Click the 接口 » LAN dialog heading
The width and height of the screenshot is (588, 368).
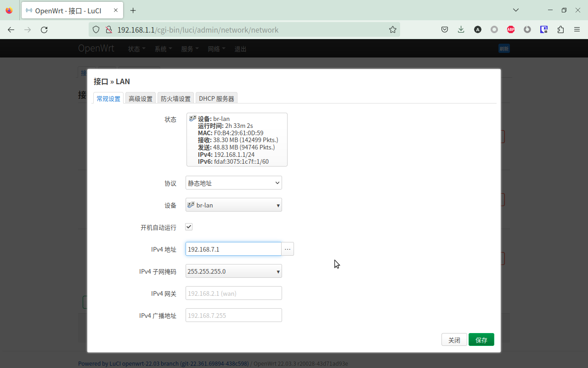112,81
